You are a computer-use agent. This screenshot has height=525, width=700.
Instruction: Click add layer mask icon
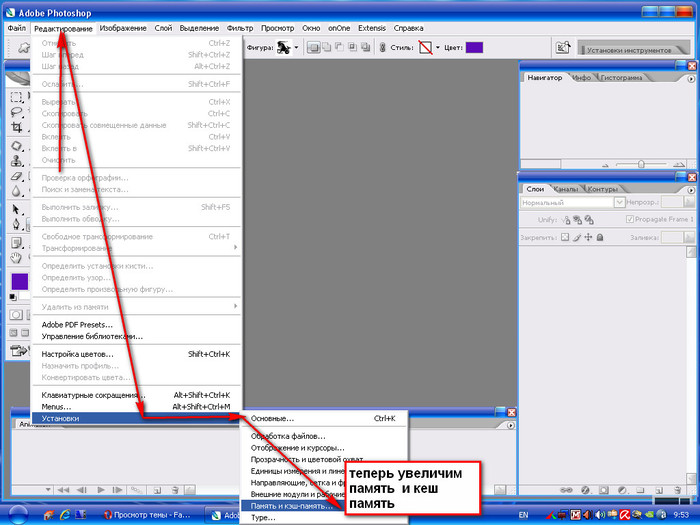pyautogui.click(x=604, y=490)
